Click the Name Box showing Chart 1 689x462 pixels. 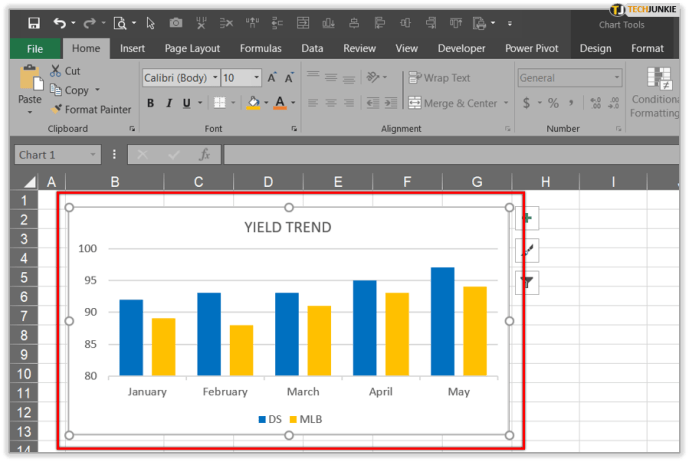58,155
